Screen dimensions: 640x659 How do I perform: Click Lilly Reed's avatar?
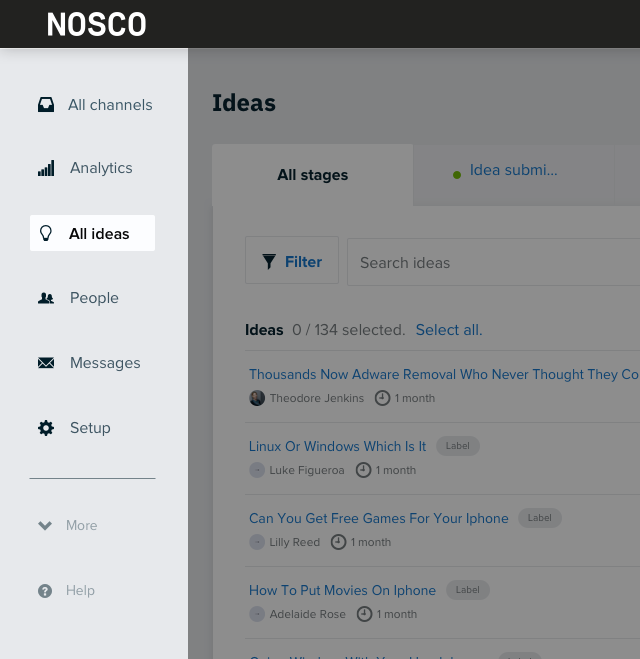pos(257,542)
